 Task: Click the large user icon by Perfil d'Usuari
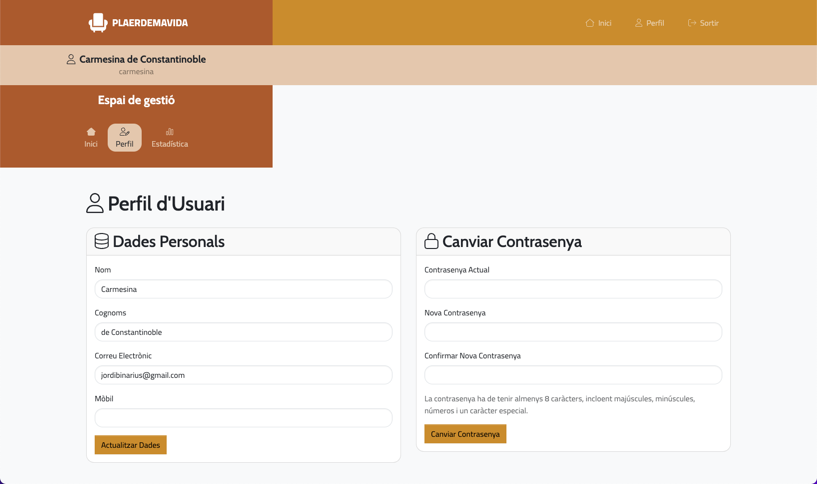pyautogui.click(x=95, y=204)
